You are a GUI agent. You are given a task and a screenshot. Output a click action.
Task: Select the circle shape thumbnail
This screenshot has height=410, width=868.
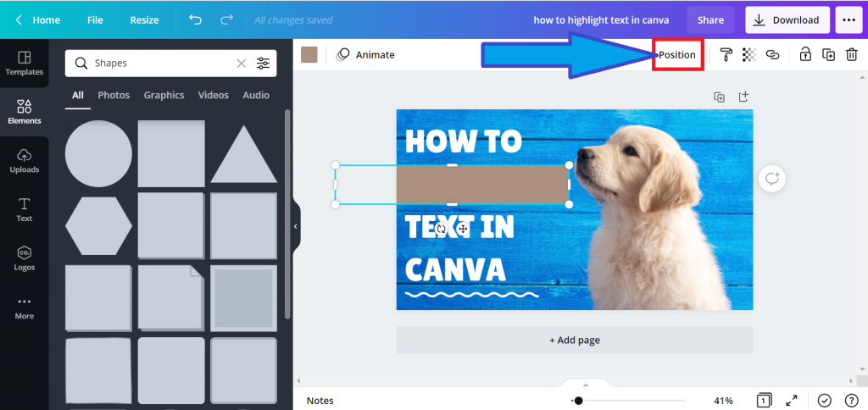tap(98, 154)
